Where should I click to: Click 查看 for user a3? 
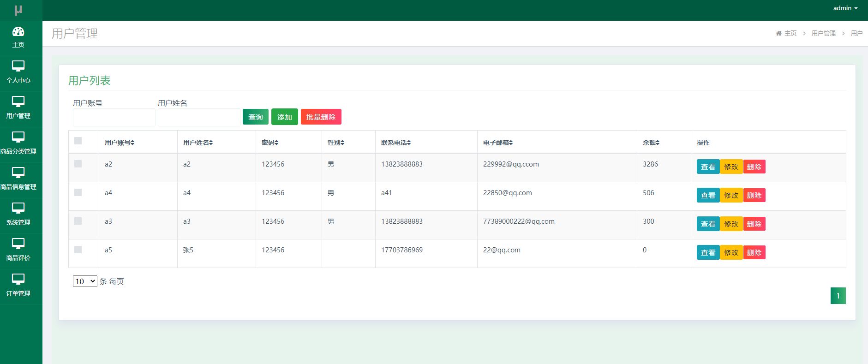tap(708, 224)
